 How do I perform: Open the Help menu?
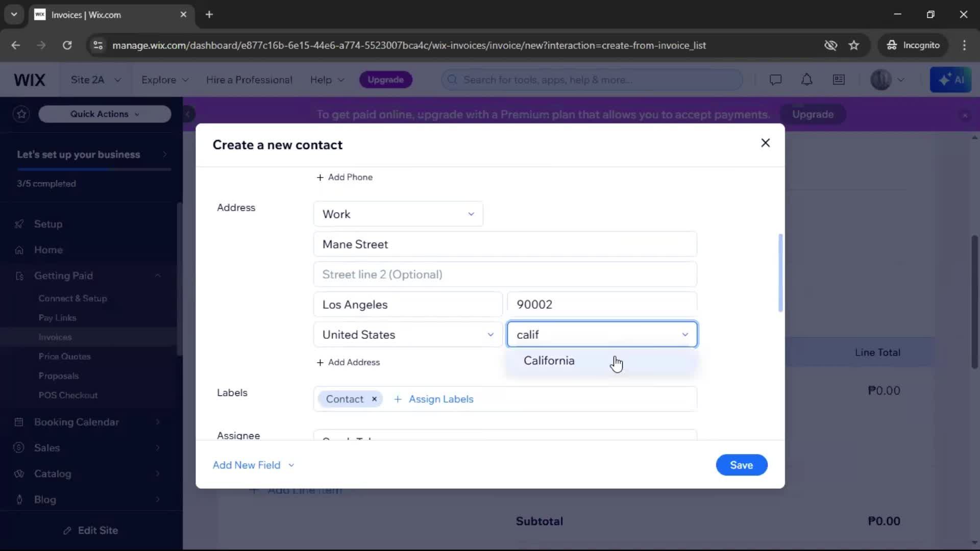(327, 80)
